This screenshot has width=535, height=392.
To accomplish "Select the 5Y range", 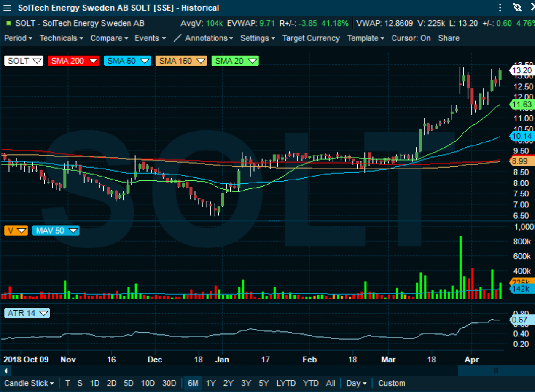I will (263, 383).
